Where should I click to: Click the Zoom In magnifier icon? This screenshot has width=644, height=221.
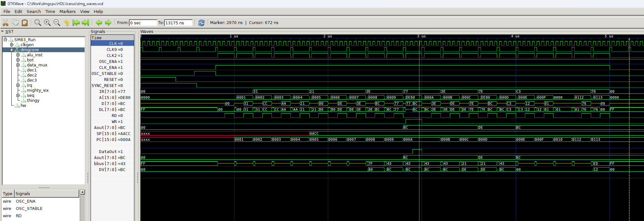coord(47,22)
